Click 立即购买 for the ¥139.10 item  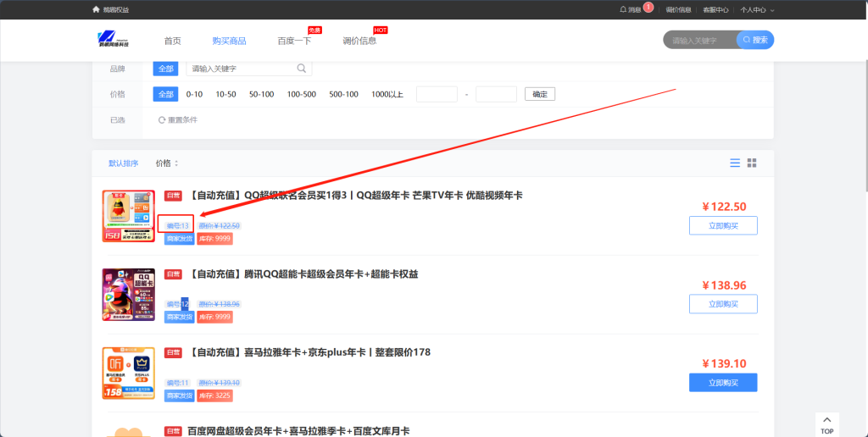tap(723, 383)
